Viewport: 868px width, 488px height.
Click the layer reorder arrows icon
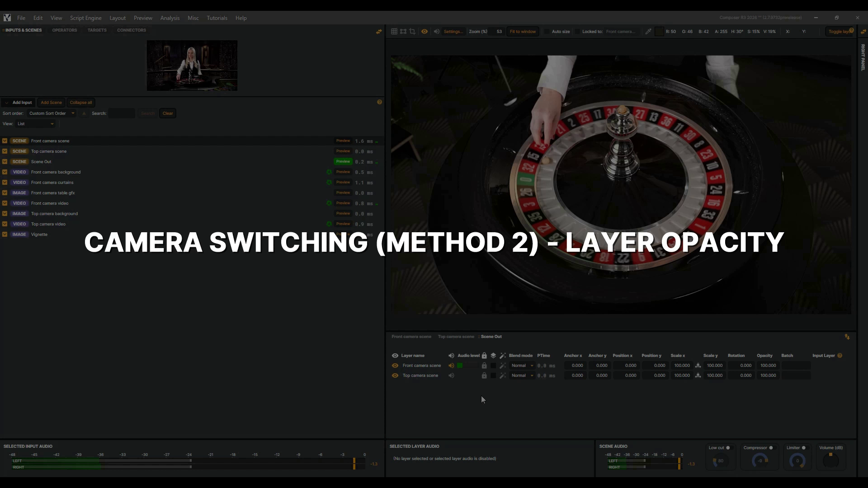(x=847, y=337)
